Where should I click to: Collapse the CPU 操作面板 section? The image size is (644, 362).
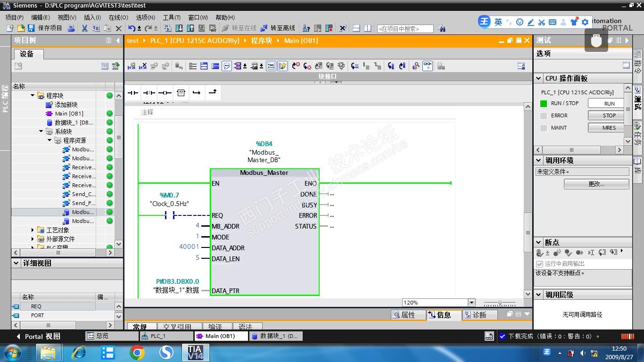539,78
